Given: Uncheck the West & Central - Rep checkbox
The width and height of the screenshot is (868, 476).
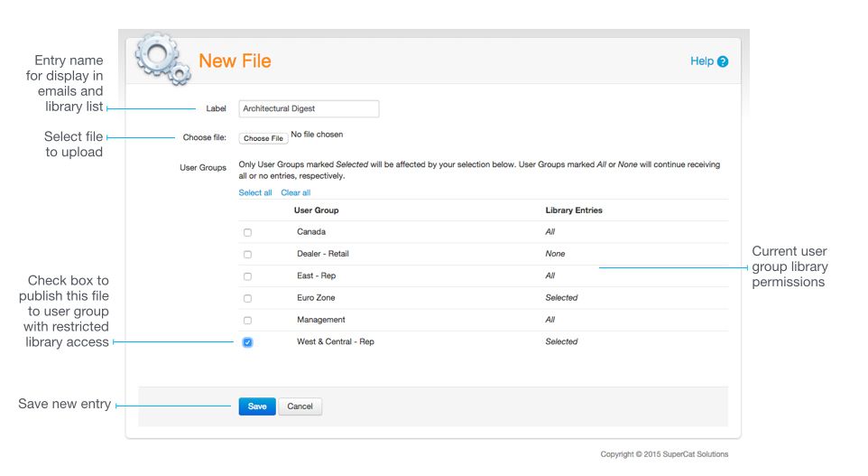Looking at the screenshot, I should coord(247,342).
